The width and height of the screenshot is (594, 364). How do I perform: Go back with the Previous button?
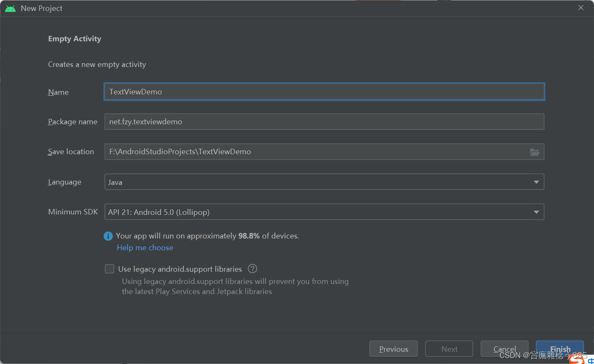coord(394,349)
